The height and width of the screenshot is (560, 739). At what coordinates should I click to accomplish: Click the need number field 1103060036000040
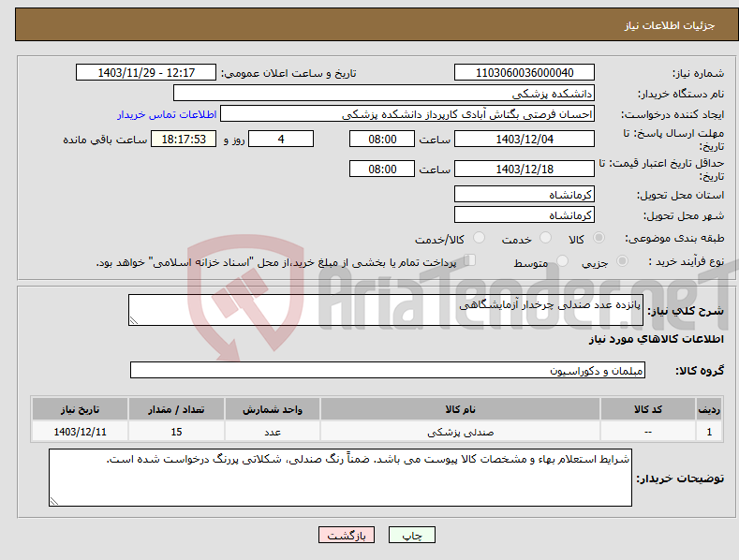525,73
